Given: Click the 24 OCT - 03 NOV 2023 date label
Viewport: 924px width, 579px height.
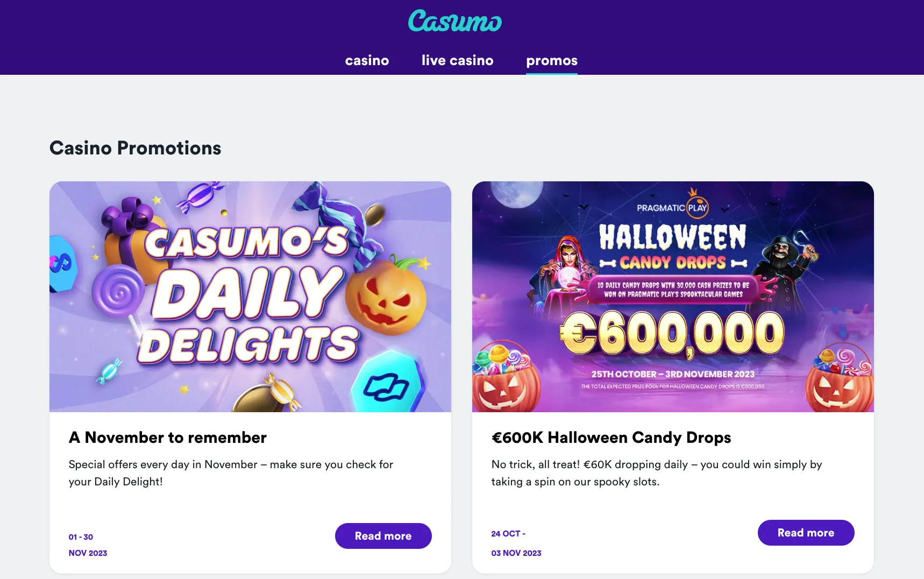Looking at the screenshot, I should coord(516,543).
